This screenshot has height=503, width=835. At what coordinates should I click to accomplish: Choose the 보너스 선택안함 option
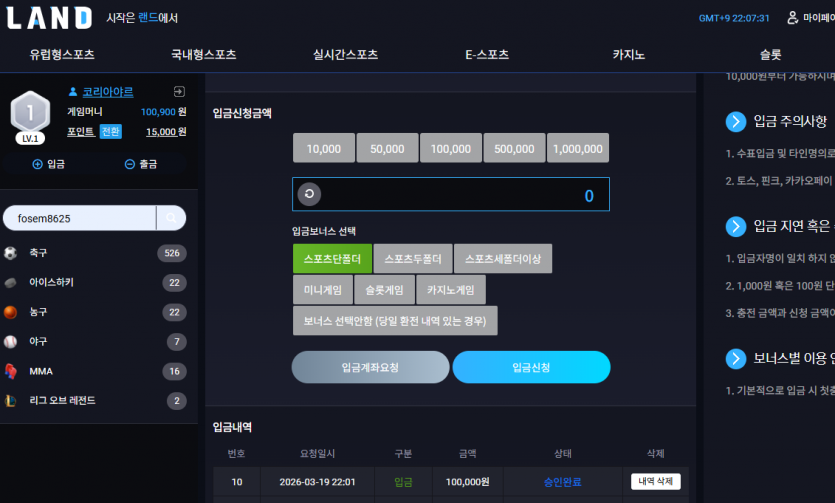[395, 320]
